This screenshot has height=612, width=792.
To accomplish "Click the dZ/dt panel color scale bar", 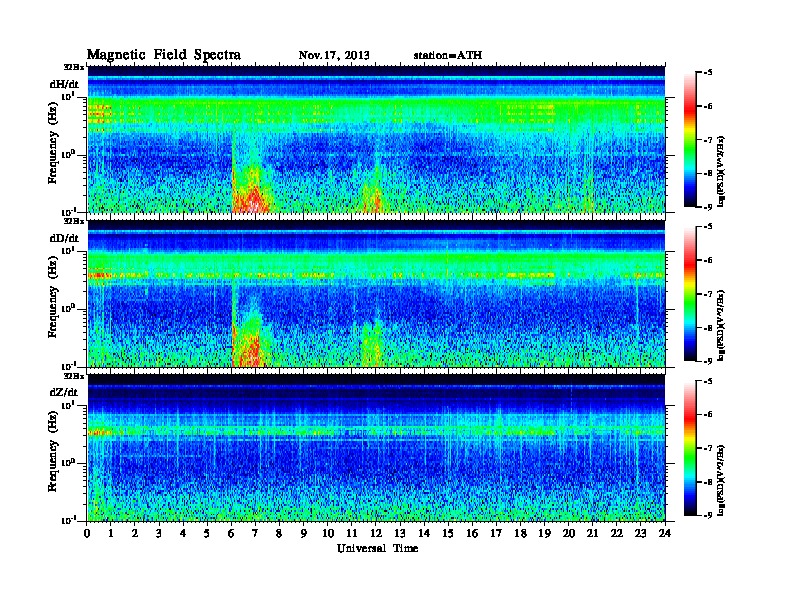I will click(689, 448).
